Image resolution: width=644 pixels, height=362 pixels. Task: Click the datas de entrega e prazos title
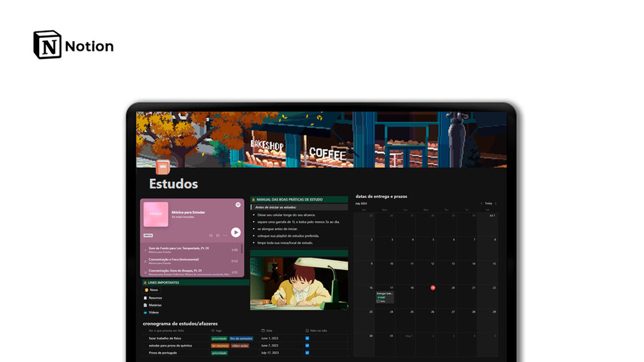(x=381, y=196)
